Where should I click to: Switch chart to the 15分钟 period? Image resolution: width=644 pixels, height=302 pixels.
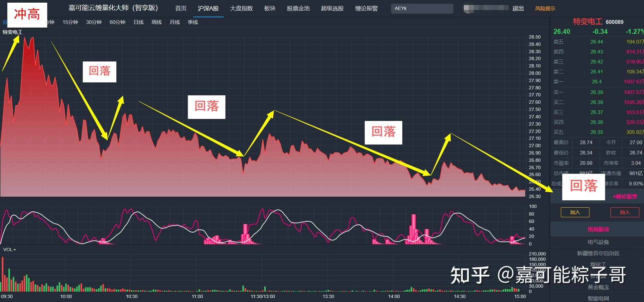(70, 22)
